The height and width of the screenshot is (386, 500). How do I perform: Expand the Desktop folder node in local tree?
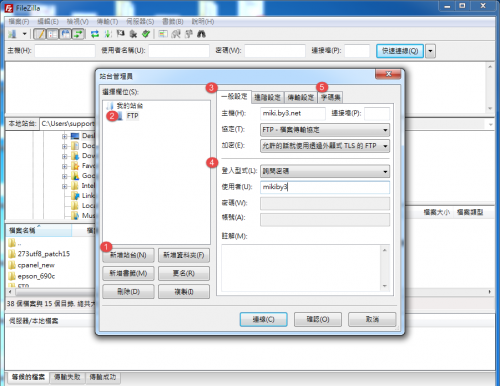pyautogui.click(x=65, y=136)
